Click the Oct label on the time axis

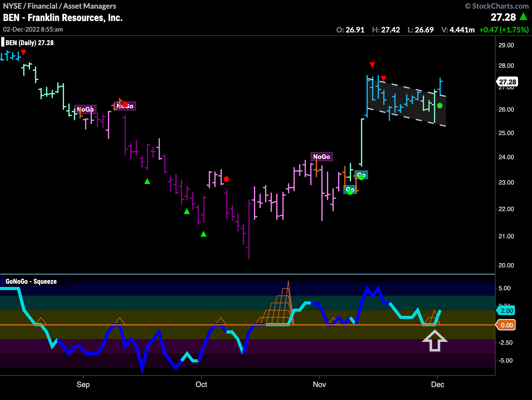click(x=201, y=385)
